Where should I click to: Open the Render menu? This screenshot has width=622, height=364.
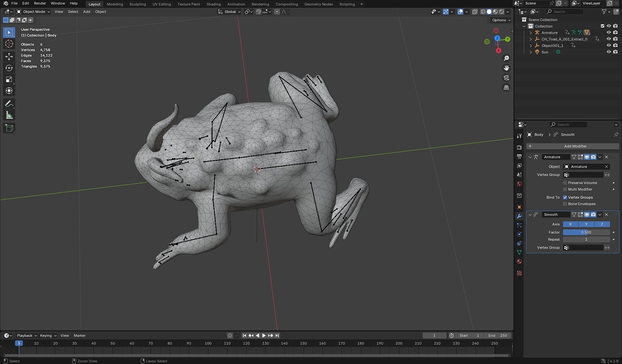[40, 3]
